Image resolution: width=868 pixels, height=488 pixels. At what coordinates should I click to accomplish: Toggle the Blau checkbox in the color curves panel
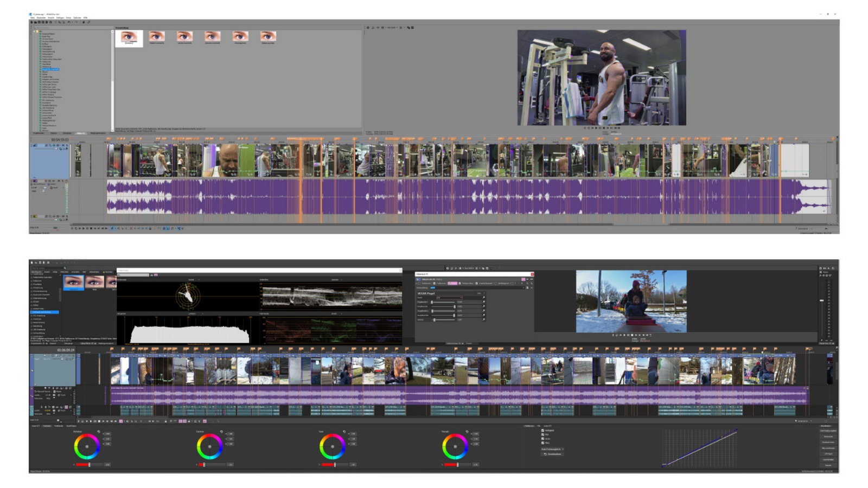point(542,443)
